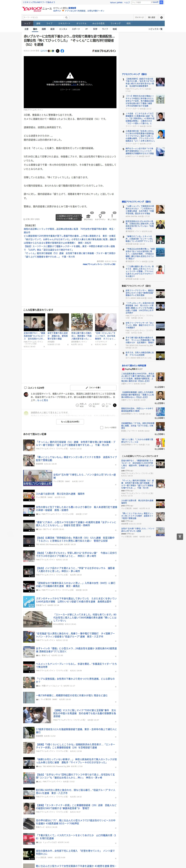This screenshot has height=868, width=186.
Task: Open the '速報' main tab
Action: (x=38, y=24)
